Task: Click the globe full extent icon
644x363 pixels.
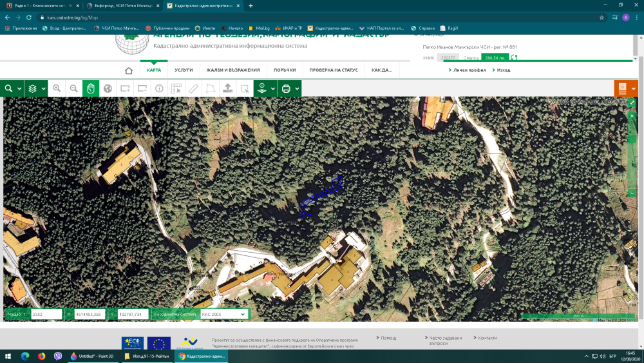Action: (108, 88)
